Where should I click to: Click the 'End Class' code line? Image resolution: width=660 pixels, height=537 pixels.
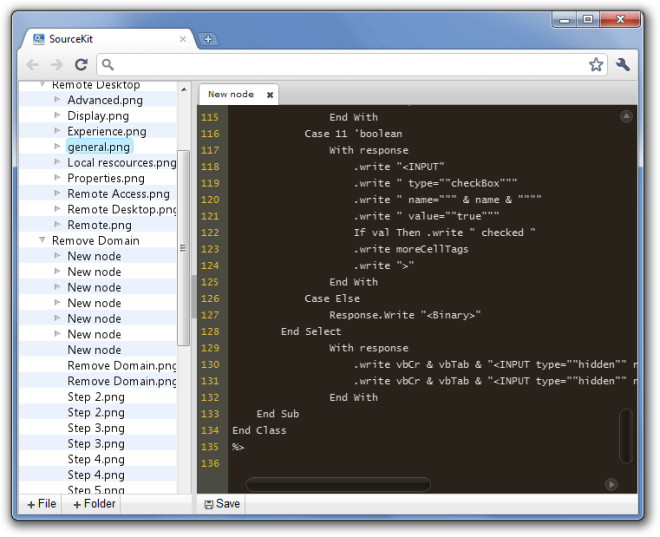pyautogui.click(x=259, y=430)
